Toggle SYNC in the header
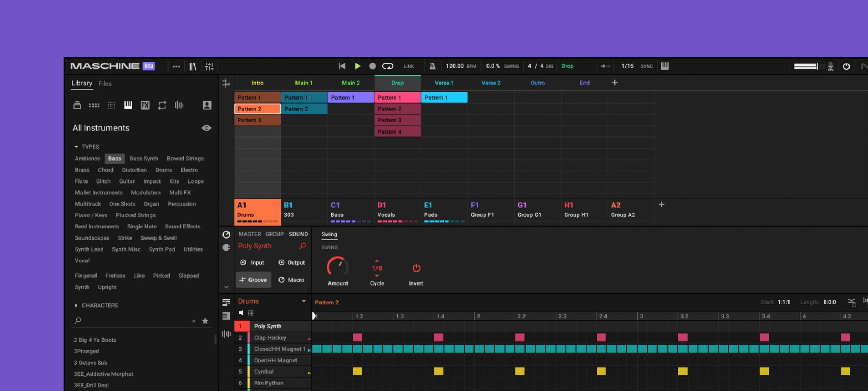 (x=646, y=66)
